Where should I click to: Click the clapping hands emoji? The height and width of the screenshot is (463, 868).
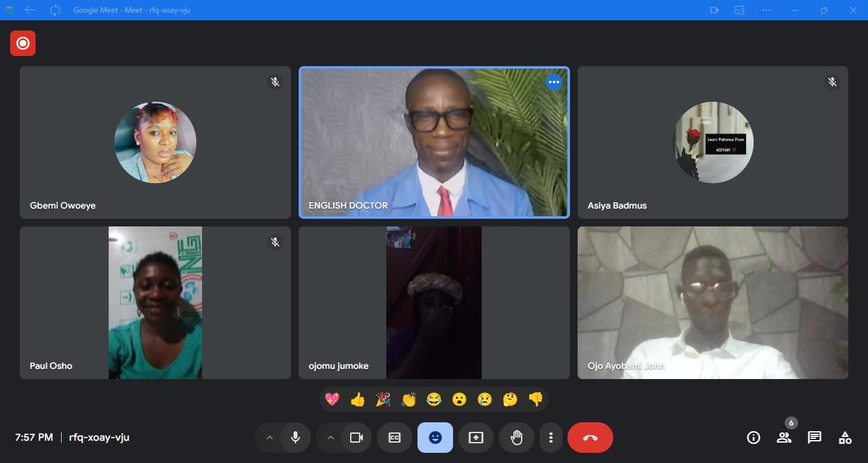click(x=409, y=399)
